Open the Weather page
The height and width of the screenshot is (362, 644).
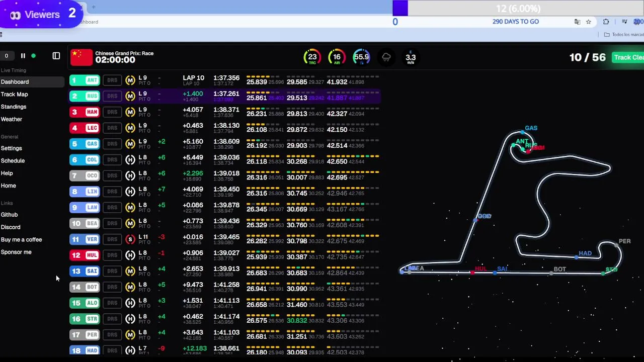(x=12, y=119)
